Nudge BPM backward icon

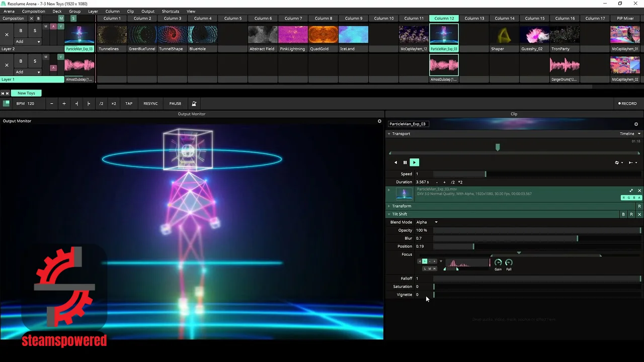[76, 104]
